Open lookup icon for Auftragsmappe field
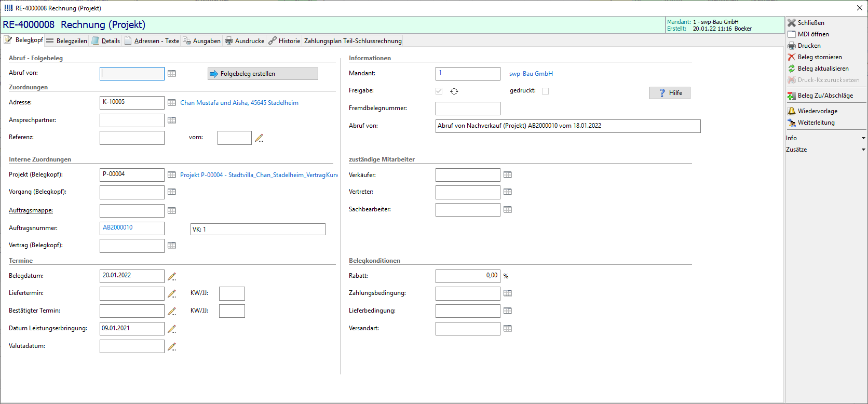868x404 pixels. pyautogui.click(x=172, y=211)
